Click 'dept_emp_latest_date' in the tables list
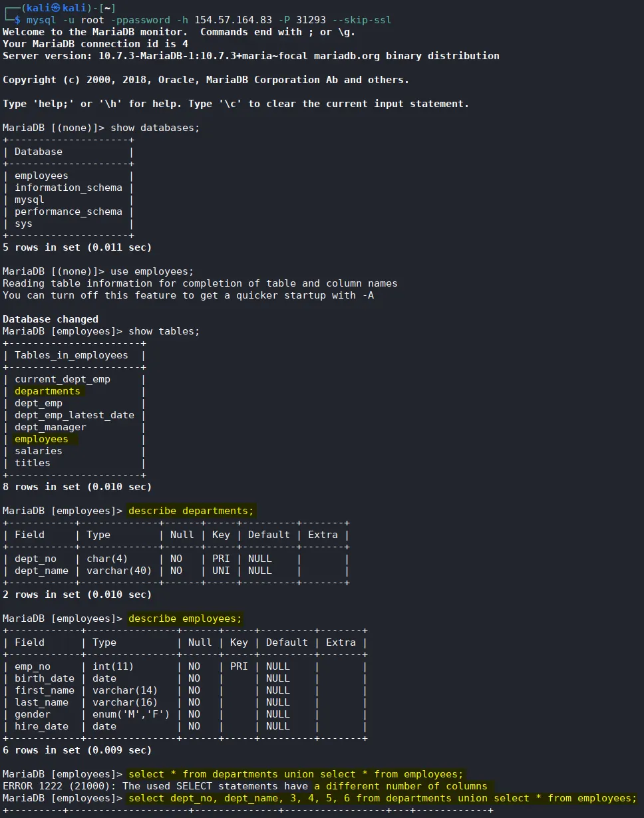Image resolution: width=644 pixels, height=818 pixels. point(74,415)
